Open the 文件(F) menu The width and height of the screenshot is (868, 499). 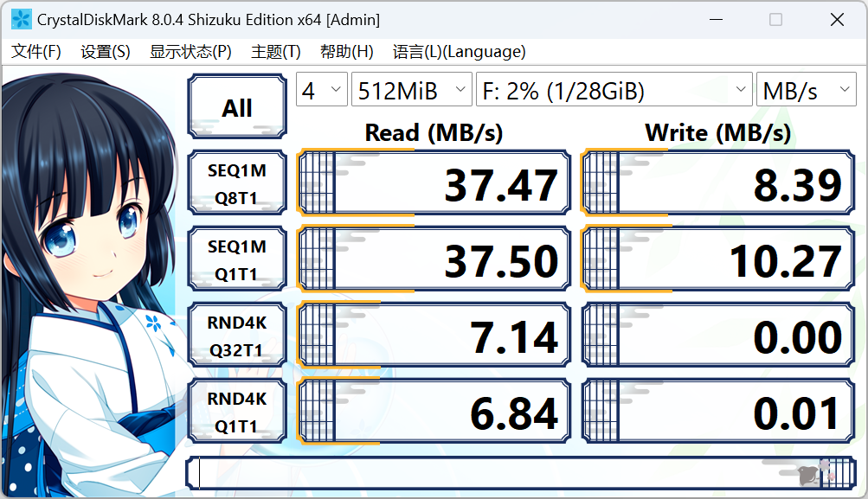point(36,51)
